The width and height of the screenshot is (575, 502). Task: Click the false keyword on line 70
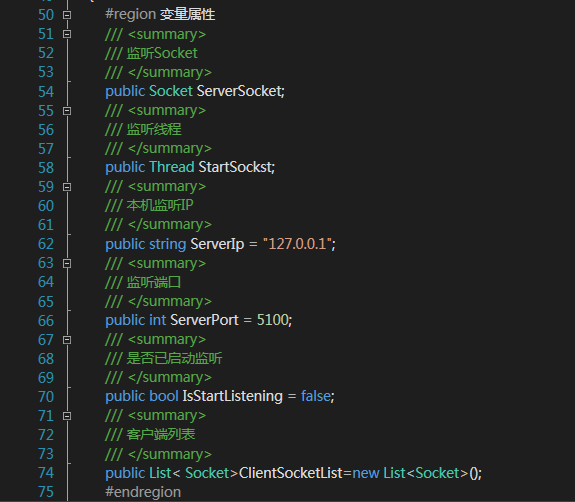(x=316, y=396)
